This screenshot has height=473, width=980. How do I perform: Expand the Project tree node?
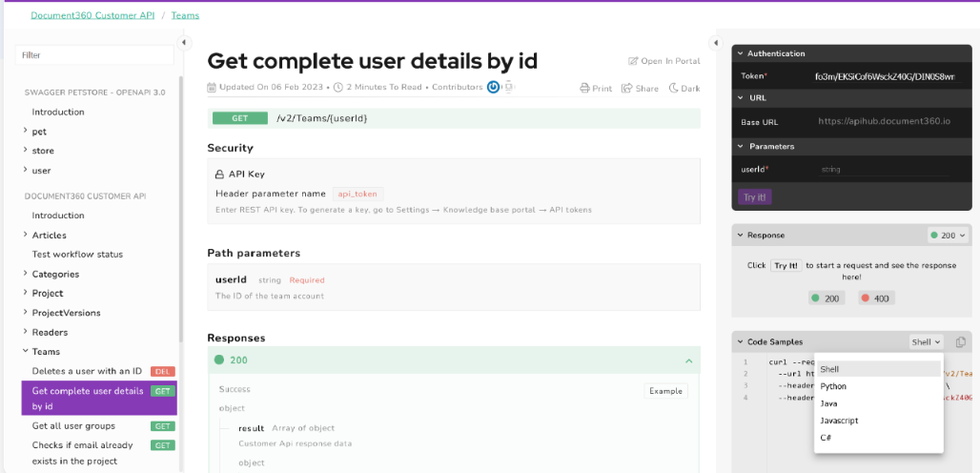(x=25, y=293)
